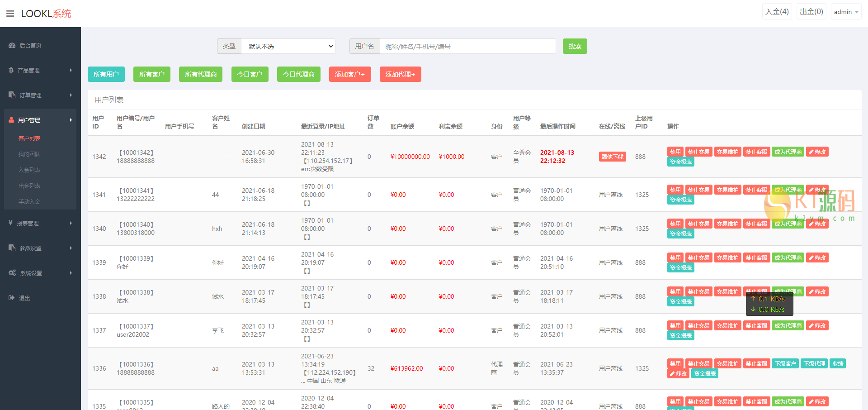Click the yen icon beside 报表管理
This screenshot has height=410, width=868.
coord(11,223)
